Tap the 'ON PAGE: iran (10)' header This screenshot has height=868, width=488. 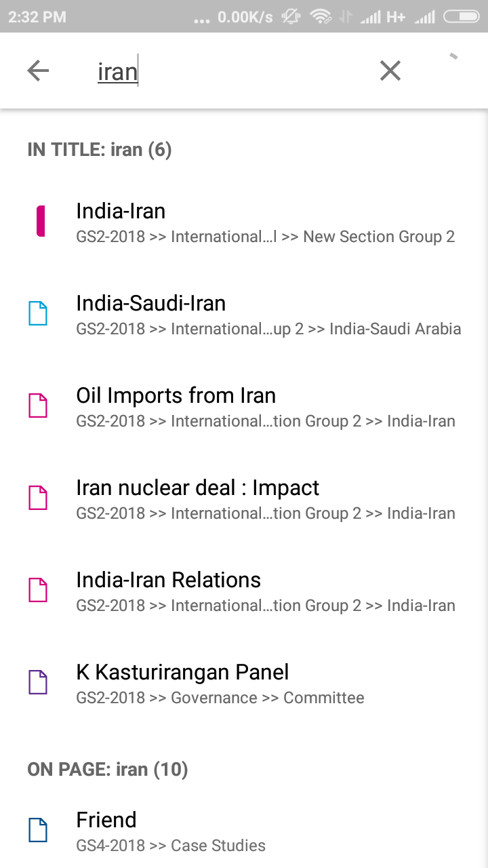coord(108,769)
